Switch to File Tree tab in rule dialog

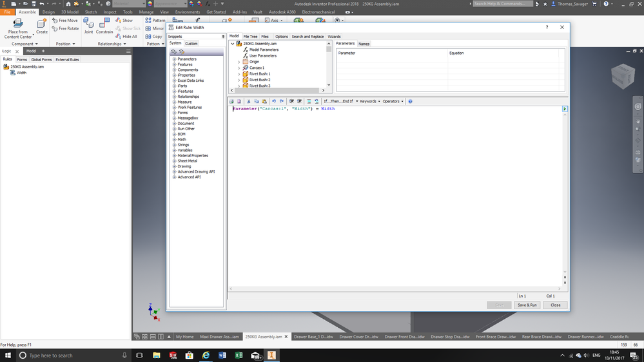250,37
